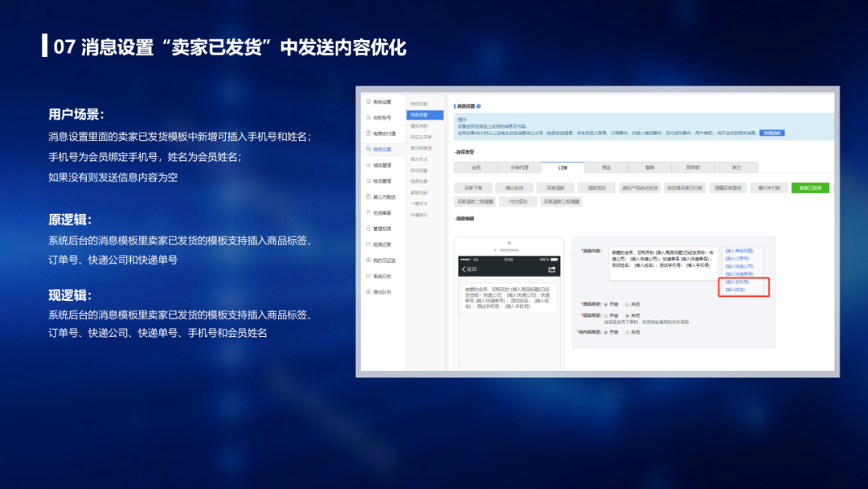
Task: Click the 系统设置 sidebar icon
Action: click(369, 102)
